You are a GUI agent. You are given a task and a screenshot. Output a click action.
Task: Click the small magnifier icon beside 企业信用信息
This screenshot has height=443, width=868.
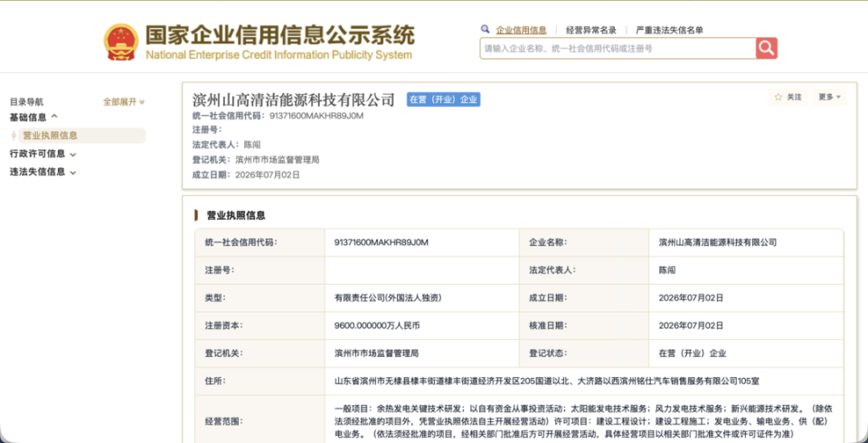point(485,29)
